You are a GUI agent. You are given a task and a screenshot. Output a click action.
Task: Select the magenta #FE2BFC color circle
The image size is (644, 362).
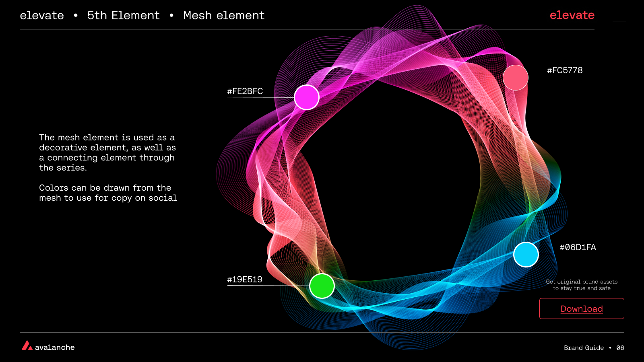(307, 97)
